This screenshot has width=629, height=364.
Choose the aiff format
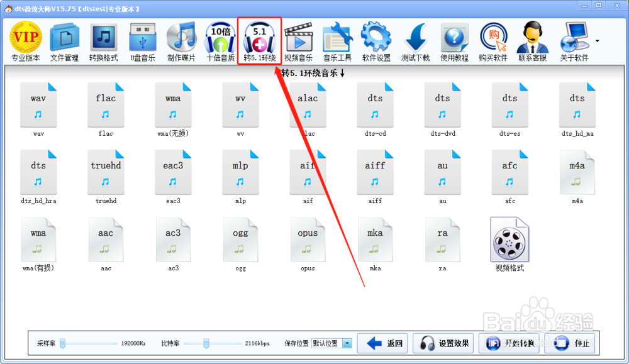click(x=375, y=177)
